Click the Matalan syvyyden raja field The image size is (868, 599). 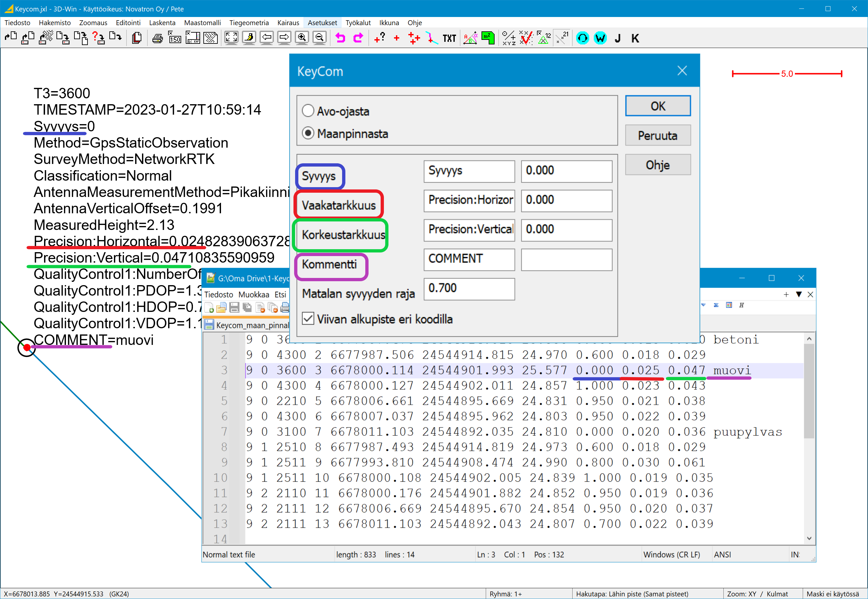469,288
